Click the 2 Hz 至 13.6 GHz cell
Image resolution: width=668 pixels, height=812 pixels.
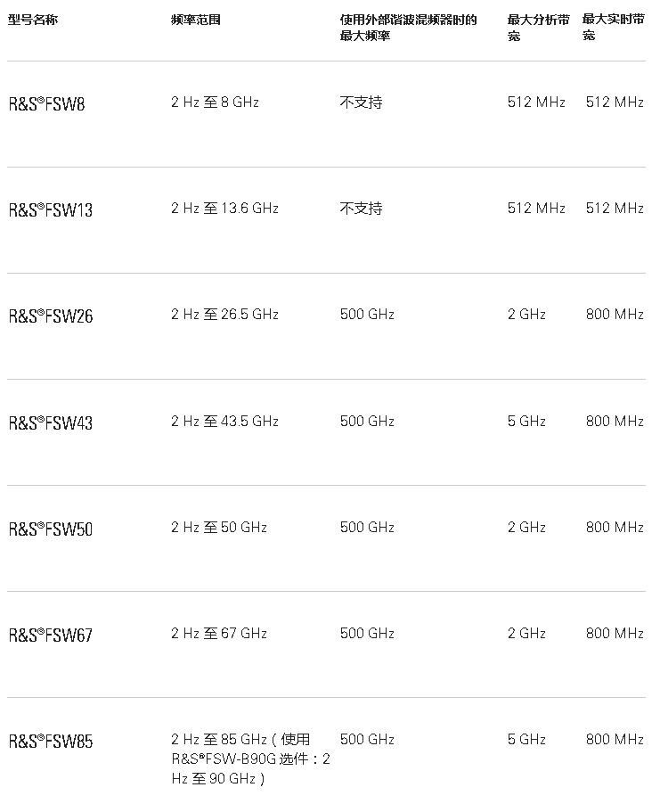tap(224, 209)
